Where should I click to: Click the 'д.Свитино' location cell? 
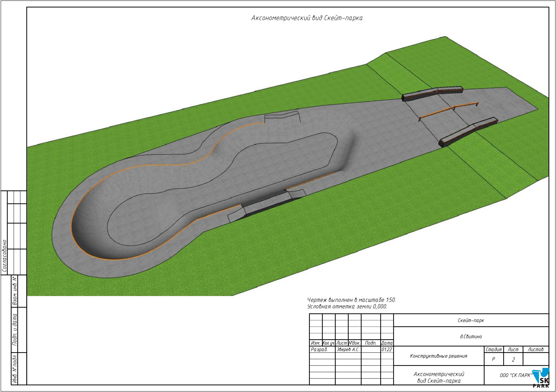[471, 336]
